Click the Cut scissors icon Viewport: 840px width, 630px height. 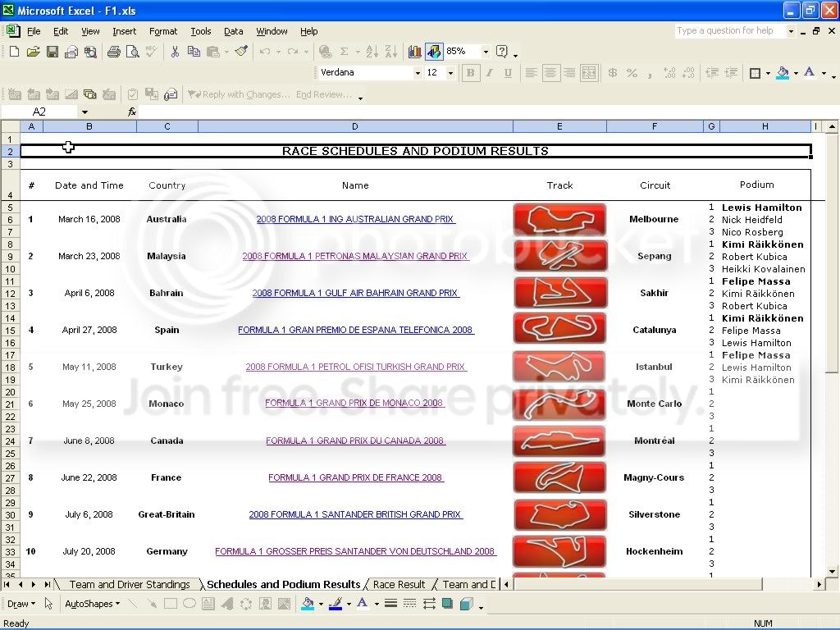click(x=175, y=52)
